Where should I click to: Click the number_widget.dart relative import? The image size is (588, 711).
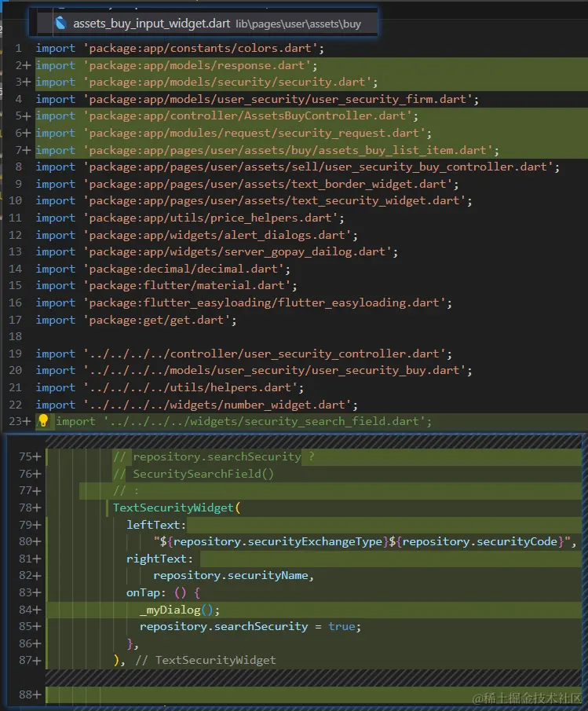pyautogui.click(x=196, y=405)
